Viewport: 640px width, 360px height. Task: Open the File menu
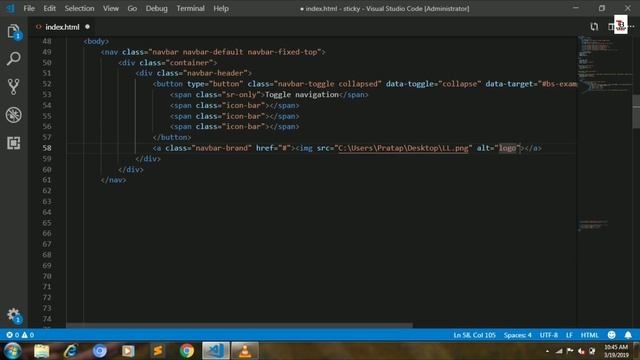click(x=29, y=8)
